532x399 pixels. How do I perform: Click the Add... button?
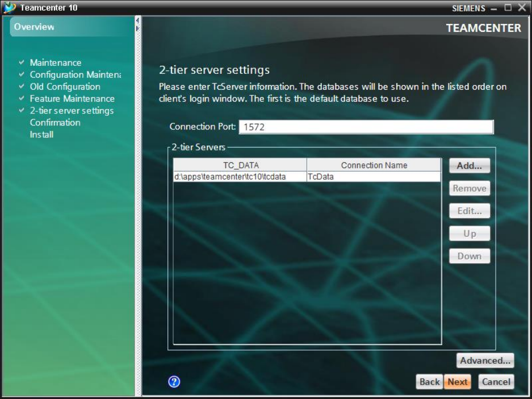[470, 166]
